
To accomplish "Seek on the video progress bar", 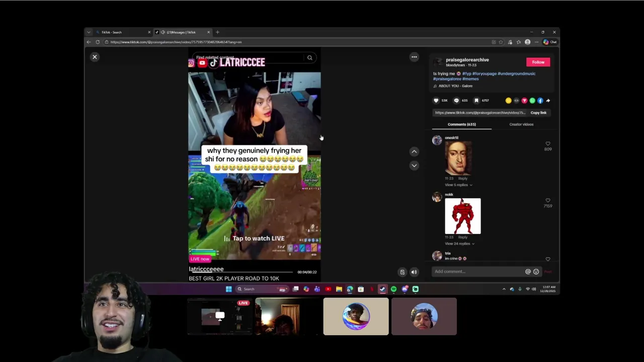I will (242, 272).
